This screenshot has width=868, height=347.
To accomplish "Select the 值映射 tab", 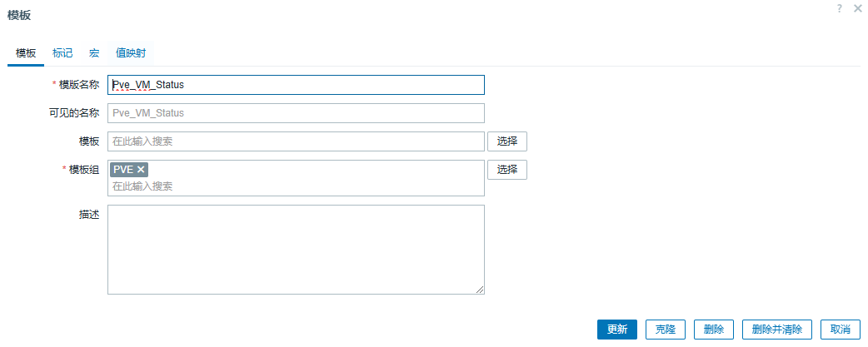I will (131, 52).
